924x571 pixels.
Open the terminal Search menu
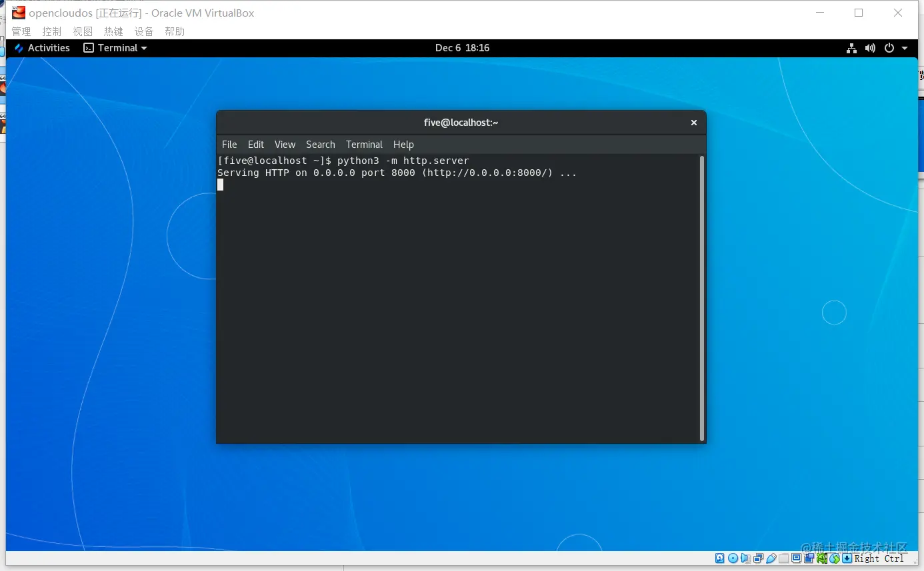click(321, 145)
